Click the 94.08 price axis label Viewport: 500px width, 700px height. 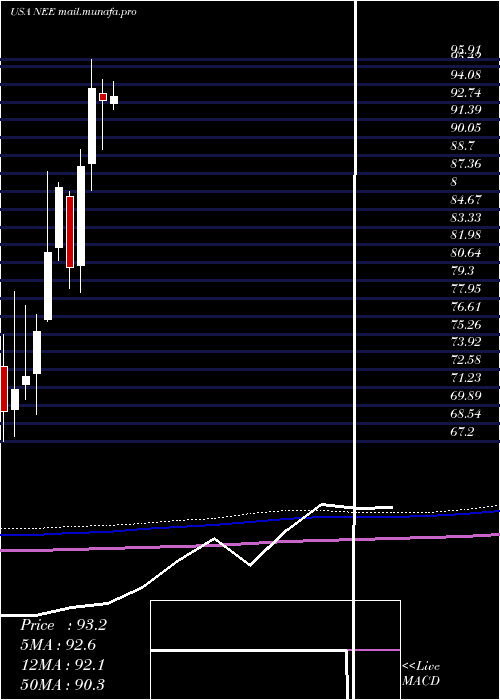(x=466, y=74)
